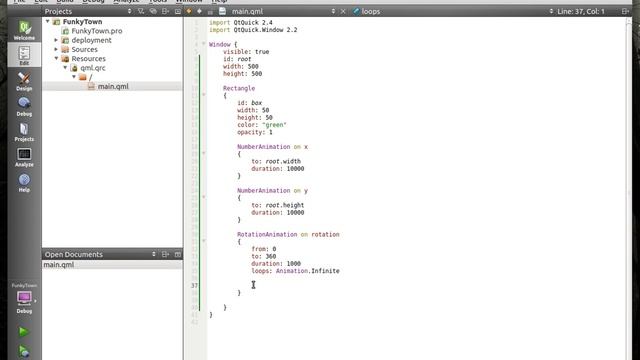
Task: Click the lock icon in editor toolbar
Action: (x=210, y=12)
